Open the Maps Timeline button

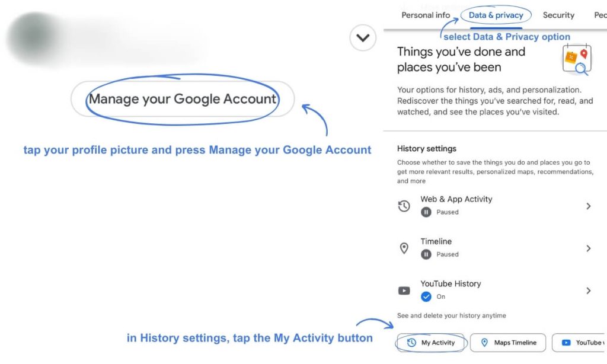(x=508, y=342)
